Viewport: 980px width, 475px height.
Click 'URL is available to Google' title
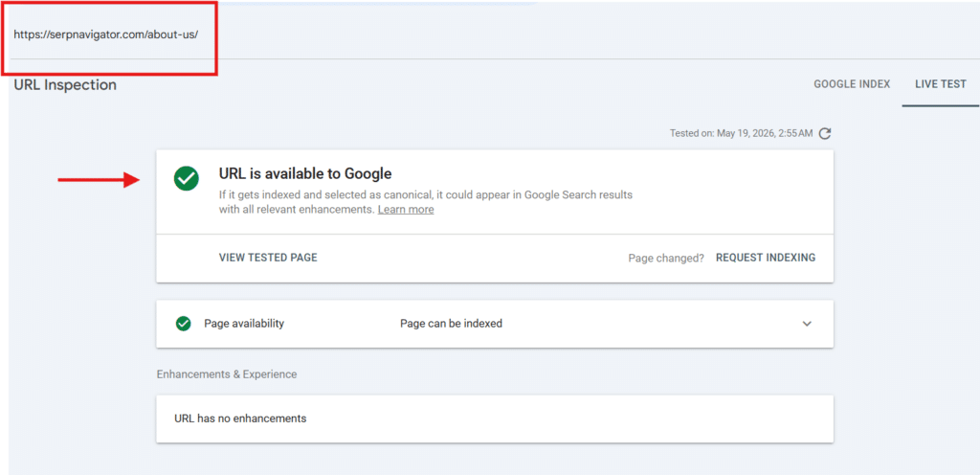[x=305, y=173]
